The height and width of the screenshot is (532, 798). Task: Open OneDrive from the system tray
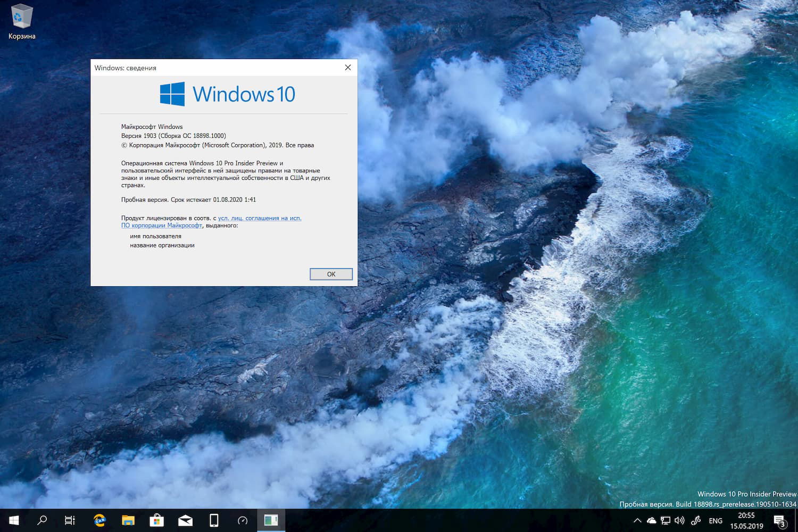tap(651, 520)
